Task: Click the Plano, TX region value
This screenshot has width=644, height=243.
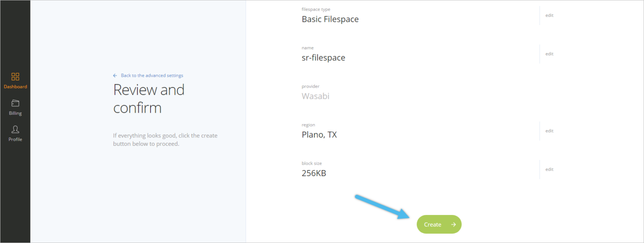Action: coord(319,135)
